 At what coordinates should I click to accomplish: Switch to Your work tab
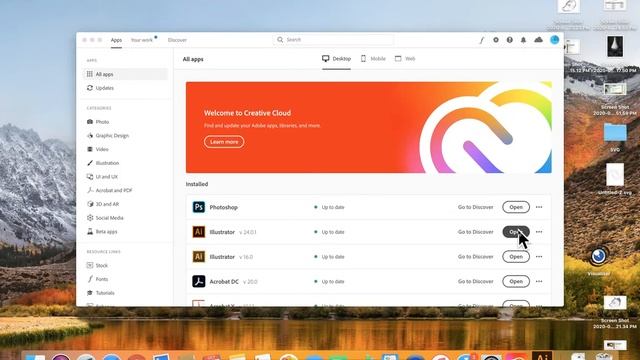pos(142,40)
